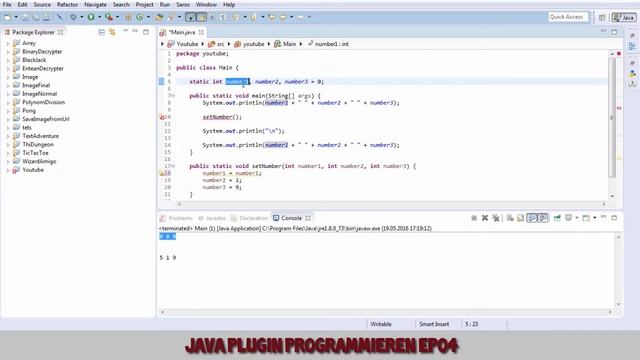Click the error marker on line 10
The width and height of the screenshot is (640, 360).
coord(162,117)
